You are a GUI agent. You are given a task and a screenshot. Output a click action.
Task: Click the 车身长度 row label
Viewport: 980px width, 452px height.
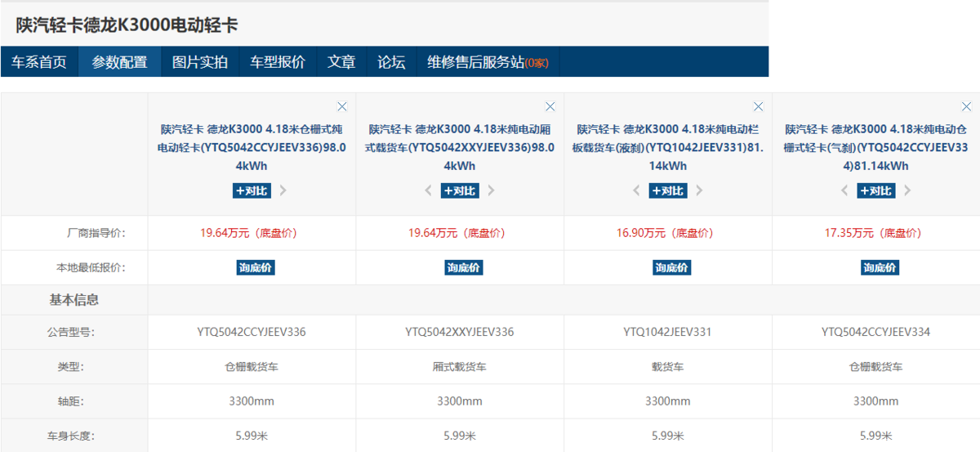point(69,436)
